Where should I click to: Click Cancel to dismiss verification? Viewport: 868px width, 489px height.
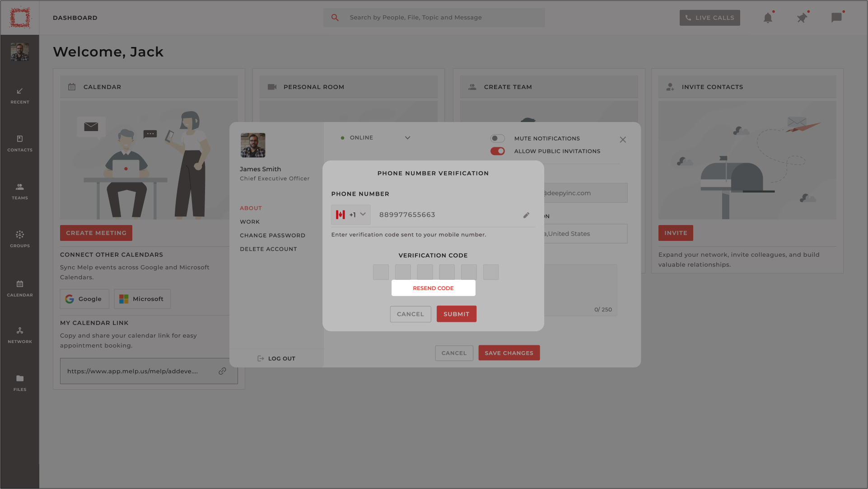coord(410,314)
